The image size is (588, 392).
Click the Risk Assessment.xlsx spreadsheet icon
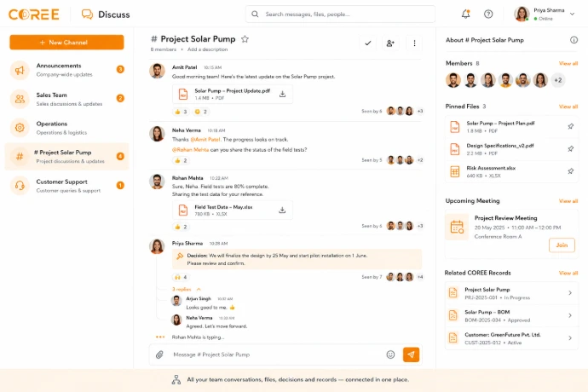tap(454, 172)
